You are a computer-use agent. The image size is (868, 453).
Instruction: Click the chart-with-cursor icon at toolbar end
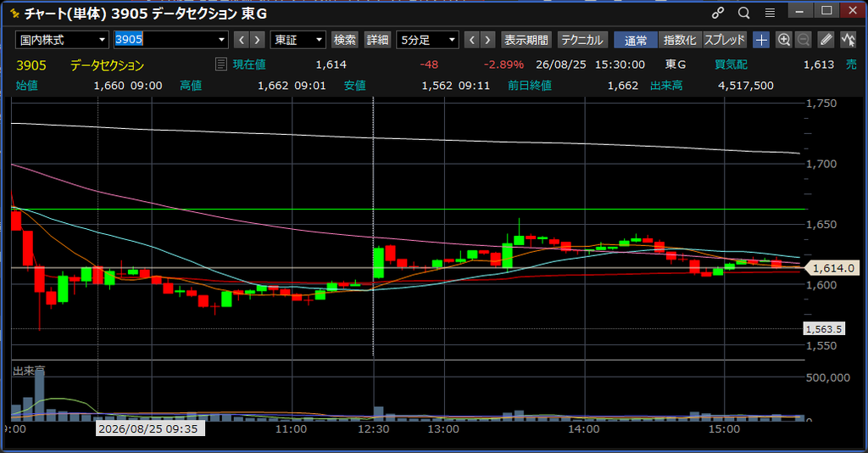pyautogui.click(x=848, y=40)
